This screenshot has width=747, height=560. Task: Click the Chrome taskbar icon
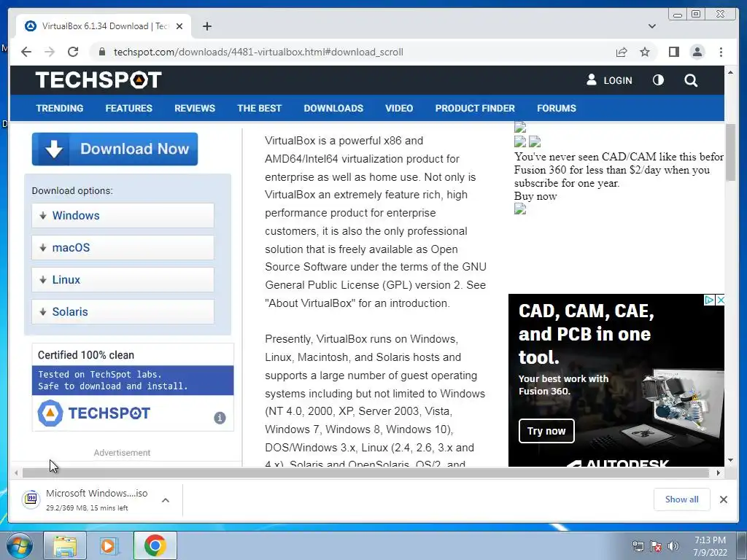[x=155, y=545]
